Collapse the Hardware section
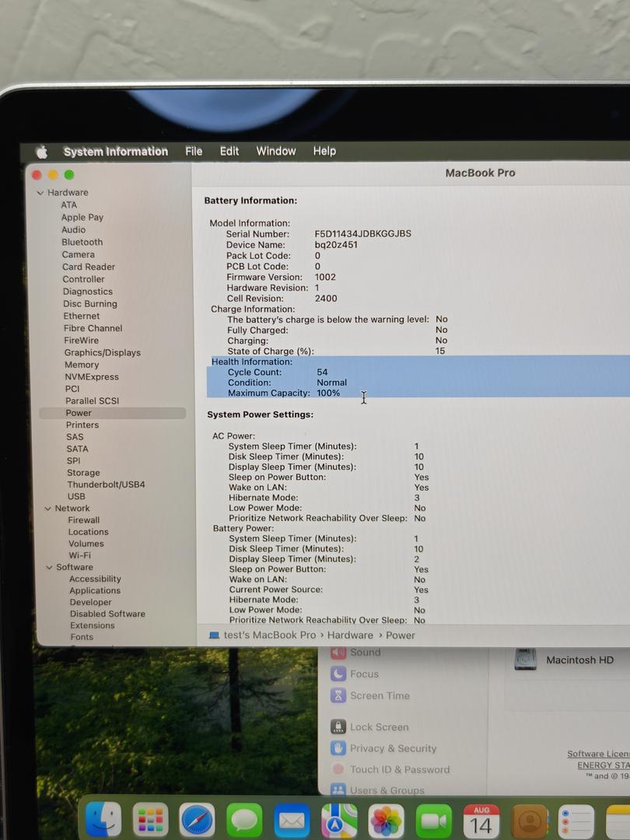This screenshot has height=840, width=630. (40, 193)
